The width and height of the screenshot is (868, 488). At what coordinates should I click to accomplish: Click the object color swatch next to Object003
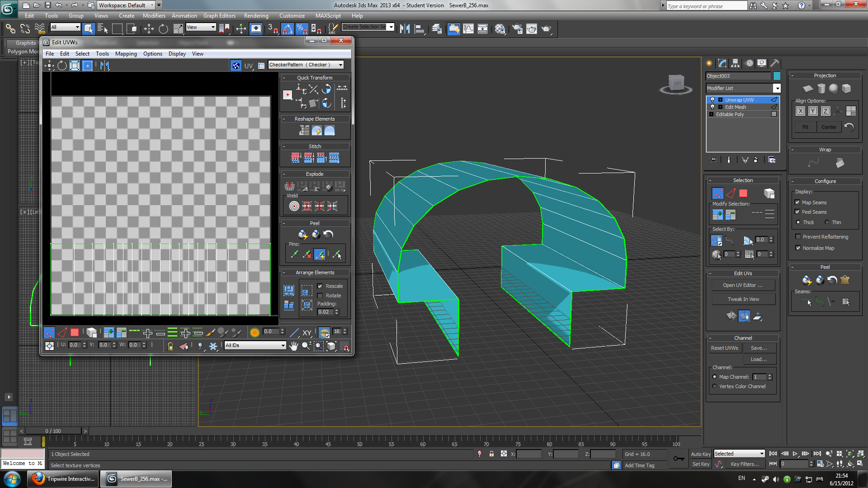[777, 76]
